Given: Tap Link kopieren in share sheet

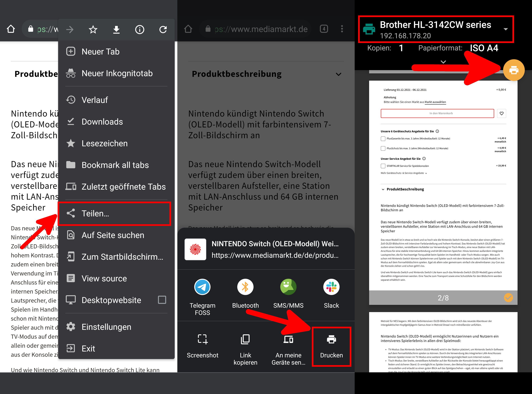Looking at the screenshot, I should pyautogui.click(x=245, y=349).
